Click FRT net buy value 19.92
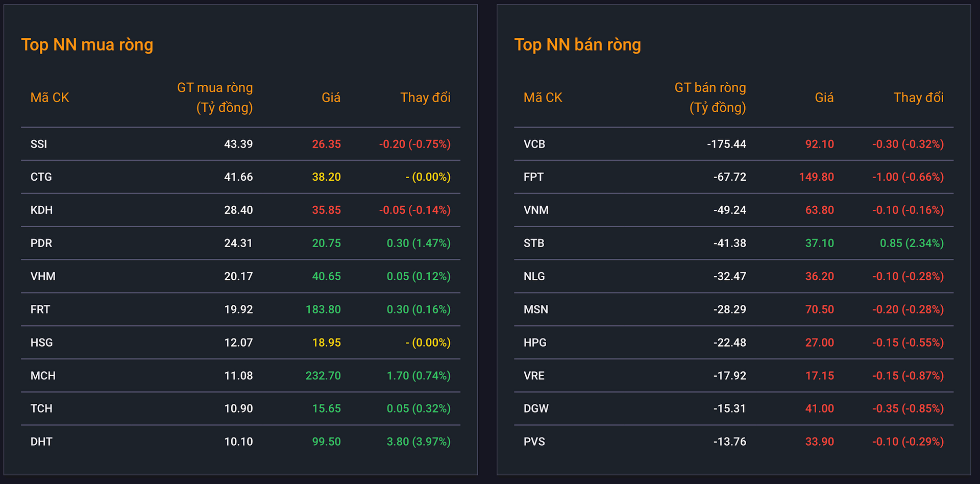 coord(238,309)
